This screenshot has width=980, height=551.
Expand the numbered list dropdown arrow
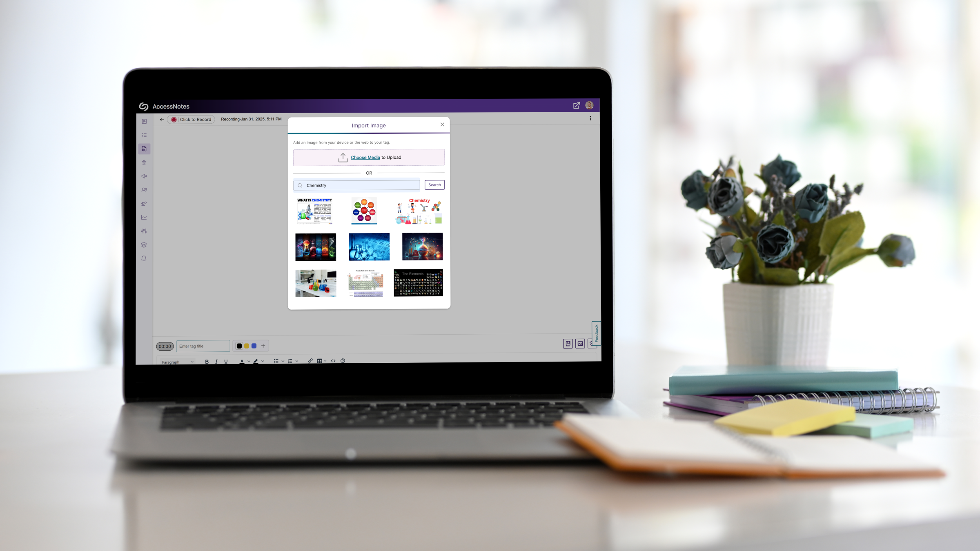[297, 361]
